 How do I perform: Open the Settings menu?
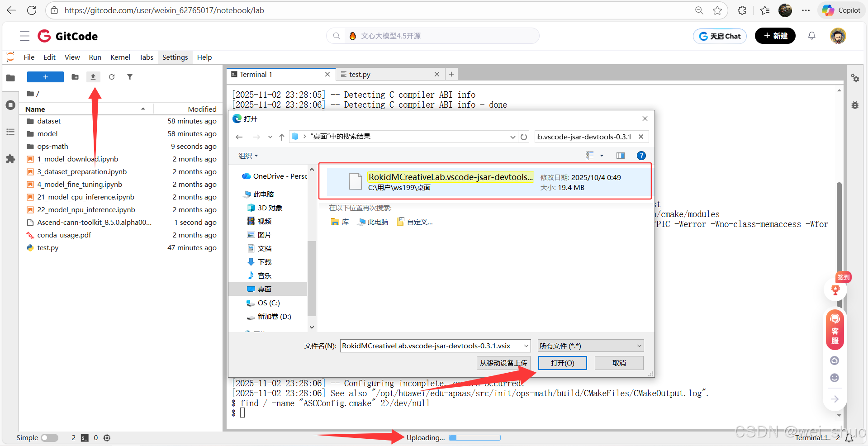click(175, 57)
